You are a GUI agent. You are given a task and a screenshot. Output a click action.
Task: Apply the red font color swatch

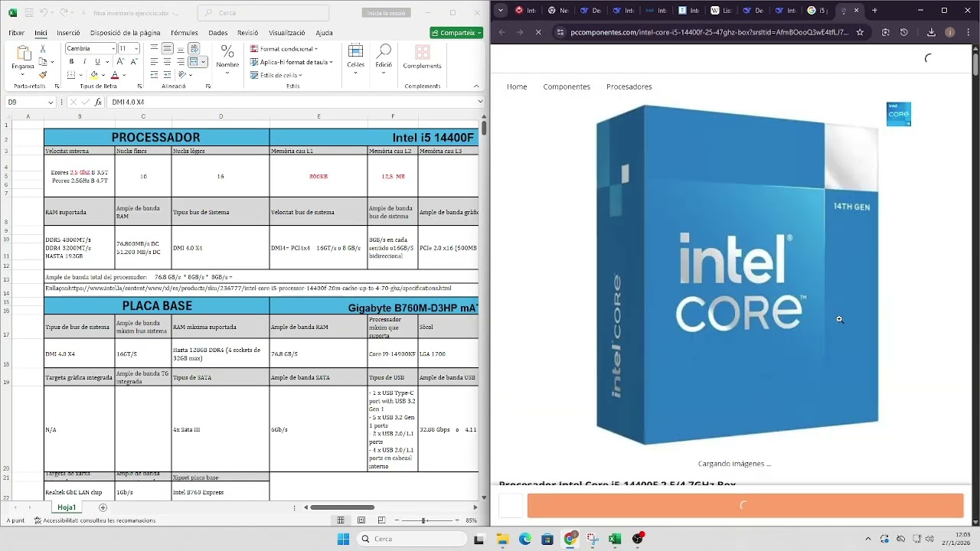pos(115,75)
